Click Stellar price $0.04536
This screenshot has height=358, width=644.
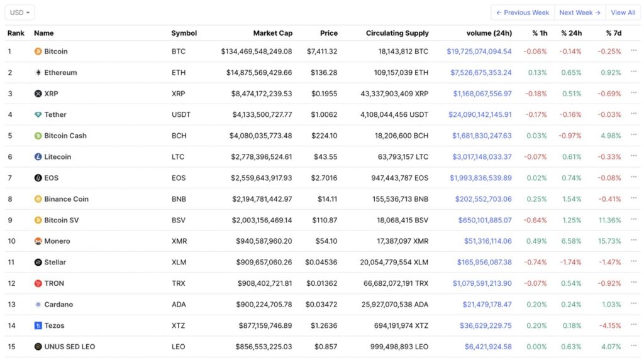321,262
